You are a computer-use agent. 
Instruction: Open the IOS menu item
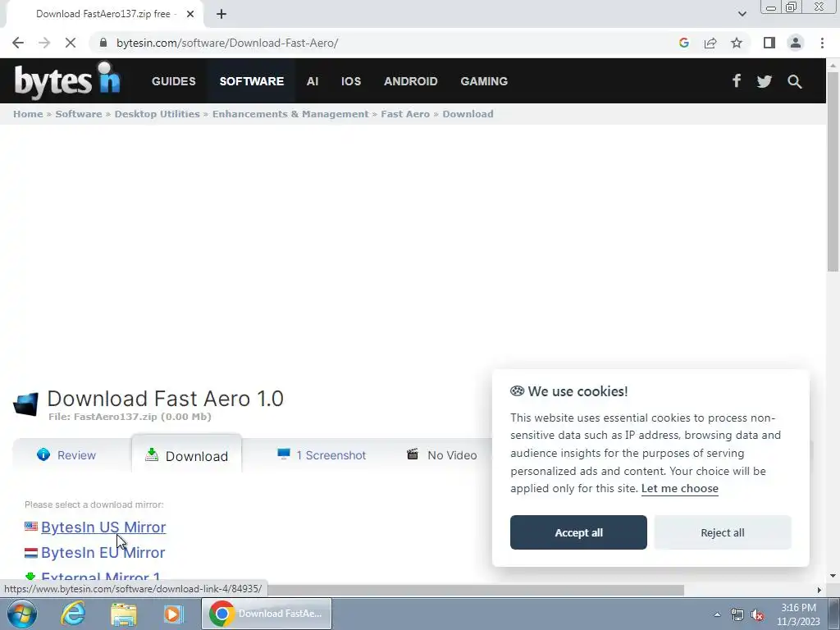click(351, 81)
